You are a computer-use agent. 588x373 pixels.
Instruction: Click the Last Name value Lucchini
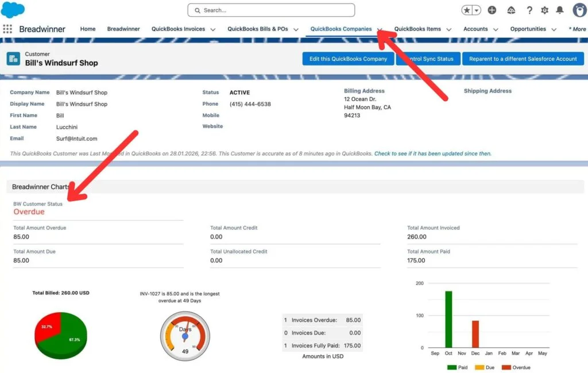point(67,127)
